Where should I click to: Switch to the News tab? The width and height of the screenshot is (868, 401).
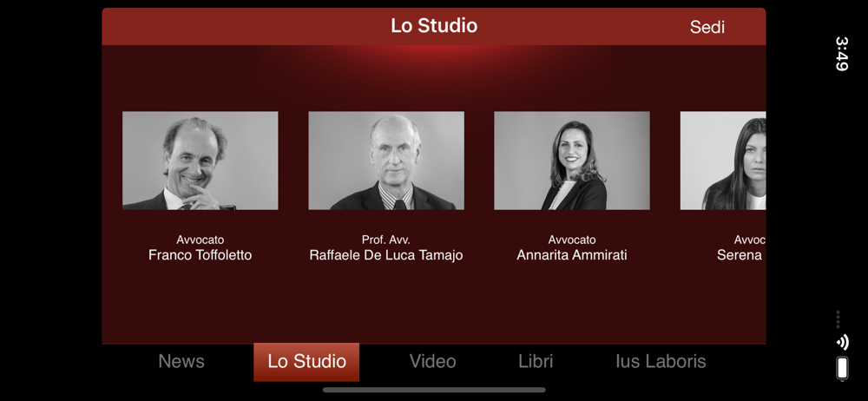[x=181, y=362]
